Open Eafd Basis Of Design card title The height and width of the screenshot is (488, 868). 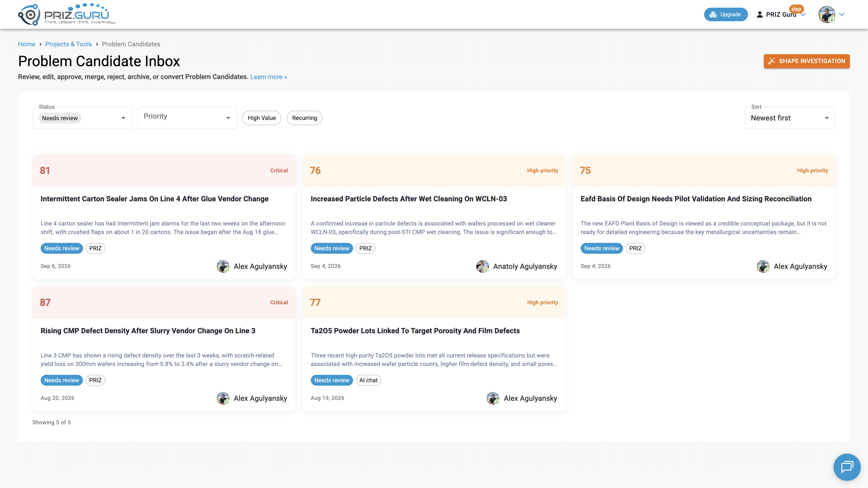point(696,199)
